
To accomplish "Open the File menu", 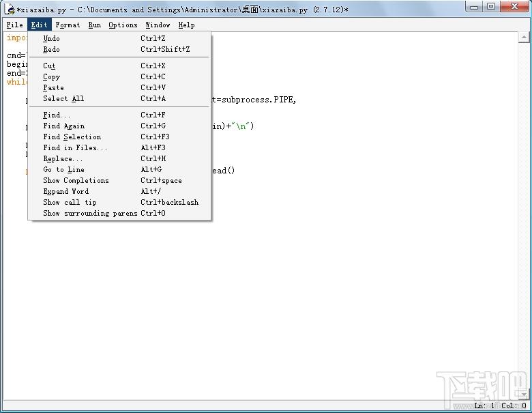I will [14, 25].
